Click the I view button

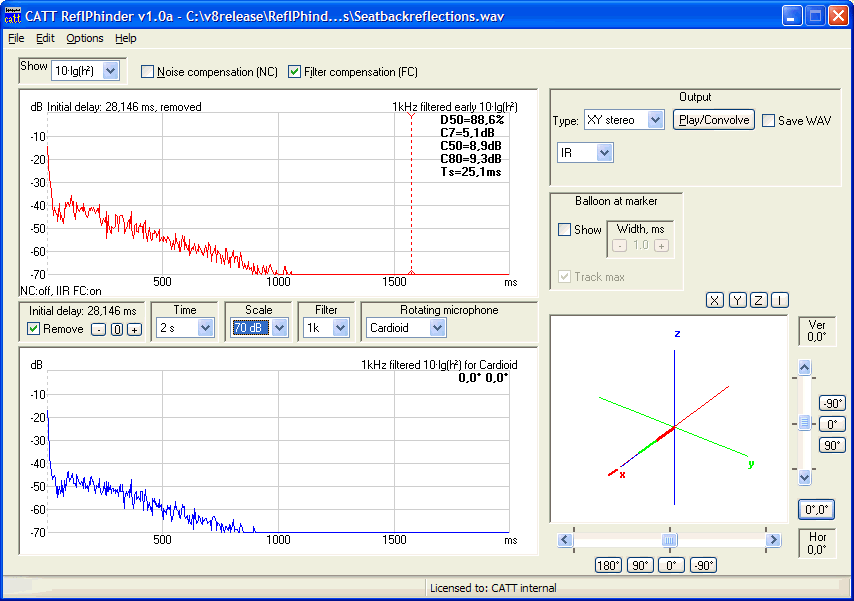click(x=780, y=301)
